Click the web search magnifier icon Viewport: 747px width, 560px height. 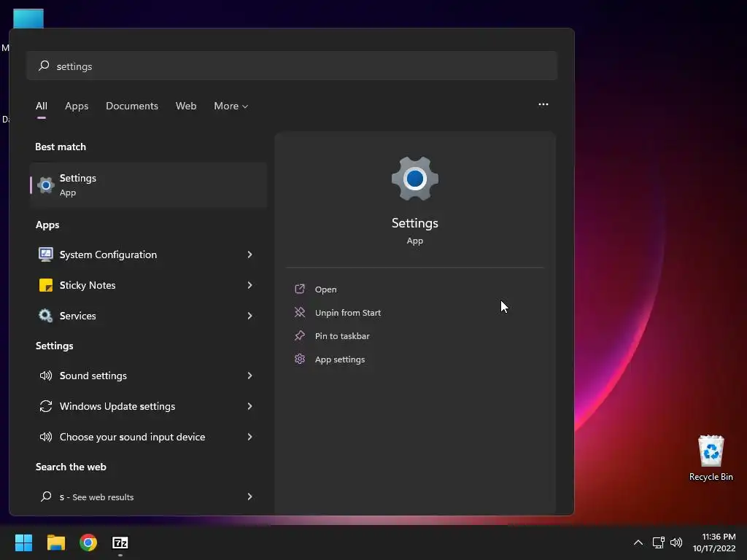(x=46, y=497)
